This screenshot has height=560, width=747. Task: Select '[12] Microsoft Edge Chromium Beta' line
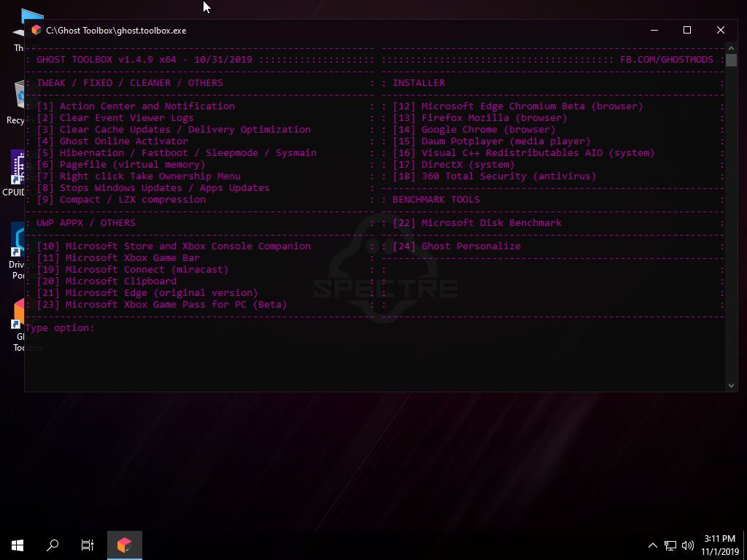(518, 106)
